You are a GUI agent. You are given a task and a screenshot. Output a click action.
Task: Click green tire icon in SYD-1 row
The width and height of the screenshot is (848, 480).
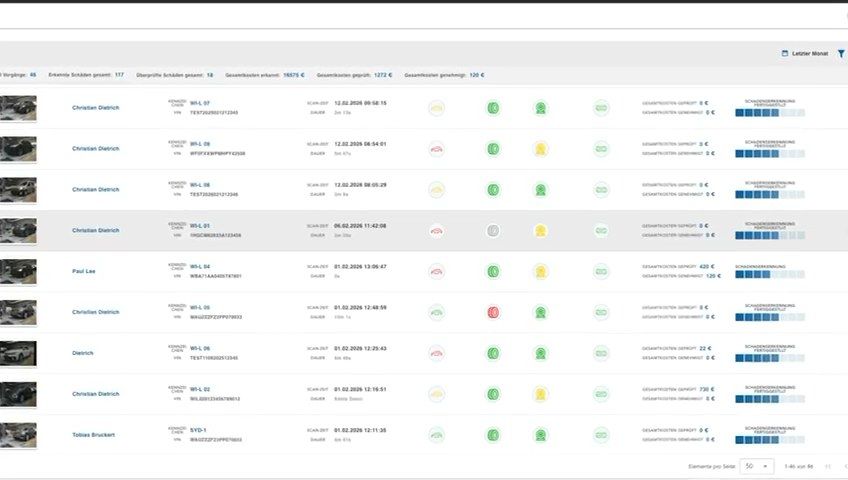(493, 435)
